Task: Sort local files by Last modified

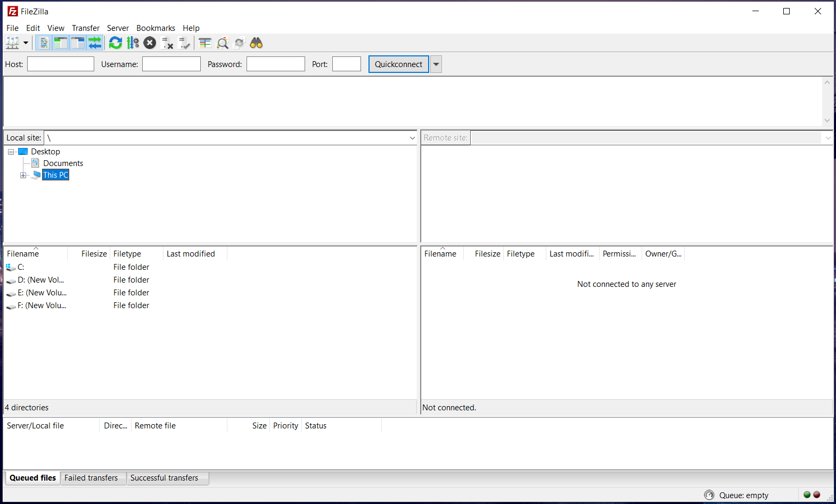Action: 191,254
